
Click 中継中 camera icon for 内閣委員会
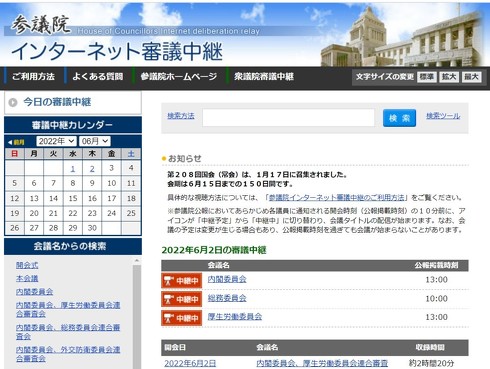[182, 281]
